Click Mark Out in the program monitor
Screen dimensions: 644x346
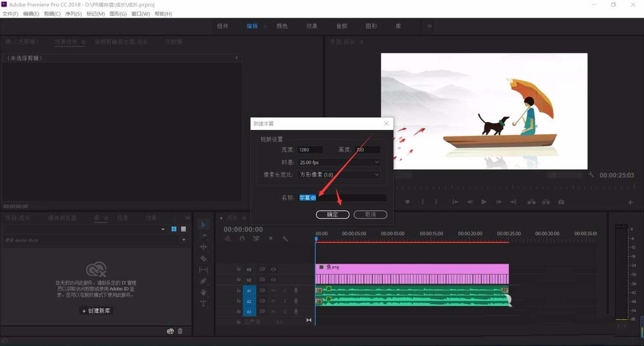tap(436, 202)
